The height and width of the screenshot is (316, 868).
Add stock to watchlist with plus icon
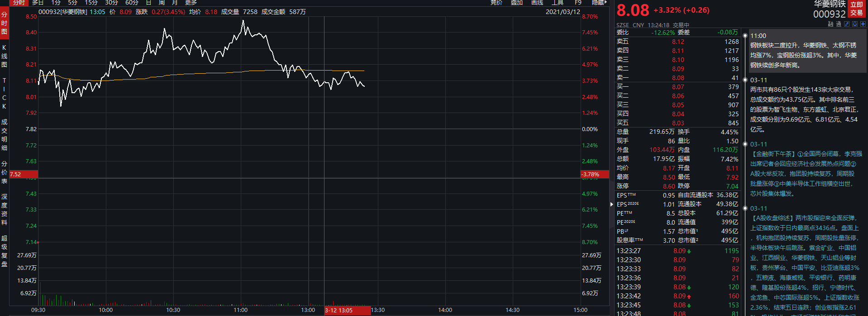(863, 24)
